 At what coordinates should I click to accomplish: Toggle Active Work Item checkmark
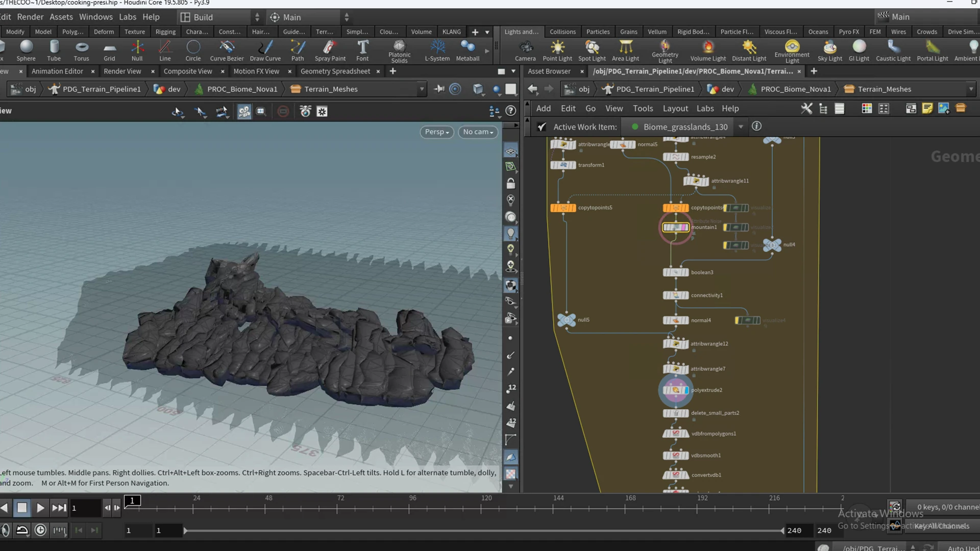point(542,127)
